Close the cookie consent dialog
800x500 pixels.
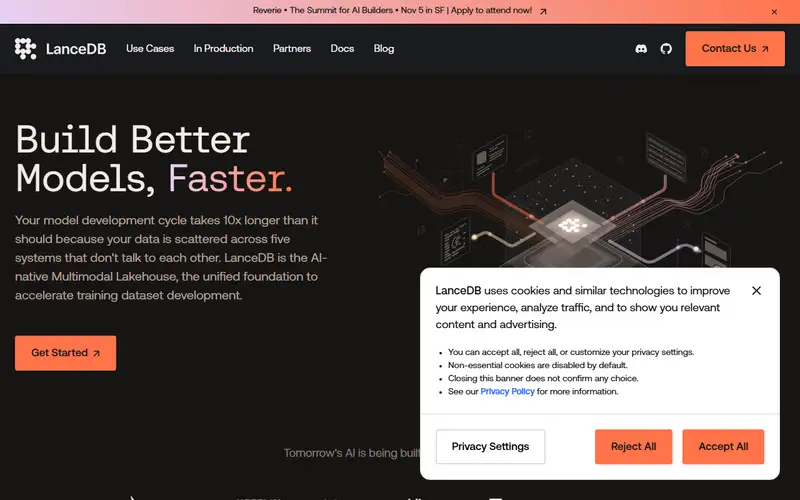point(756,290)
